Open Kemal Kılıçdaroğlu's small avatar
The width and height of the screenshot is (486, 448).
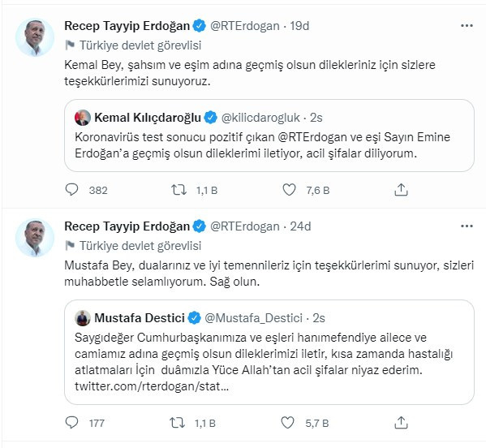coord(83,118)
